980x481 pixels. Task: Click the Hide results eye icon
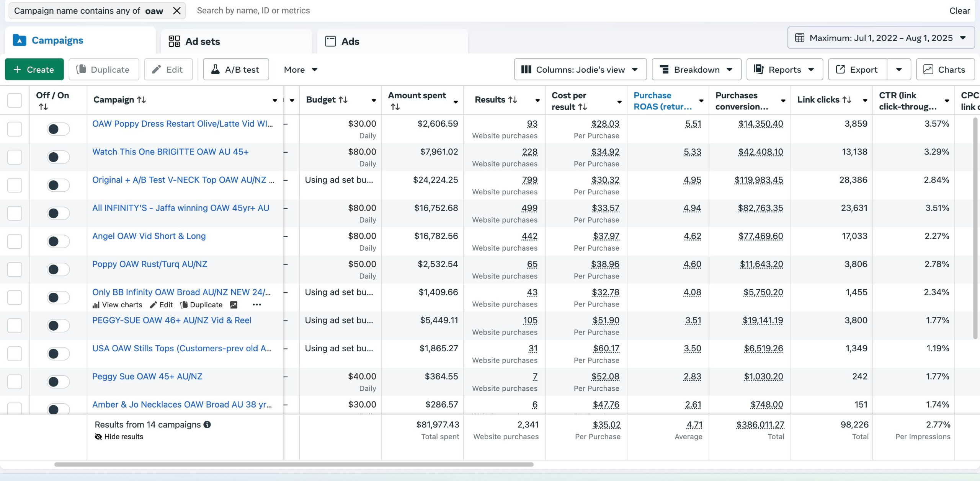[x=98, y=437]
